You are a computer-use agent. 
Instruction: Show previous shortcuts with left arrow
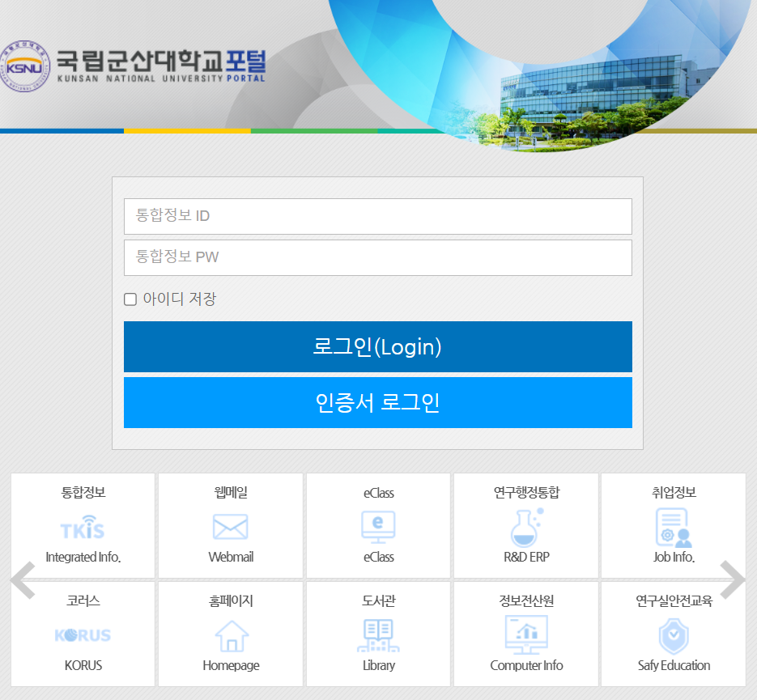click(23, 580)
